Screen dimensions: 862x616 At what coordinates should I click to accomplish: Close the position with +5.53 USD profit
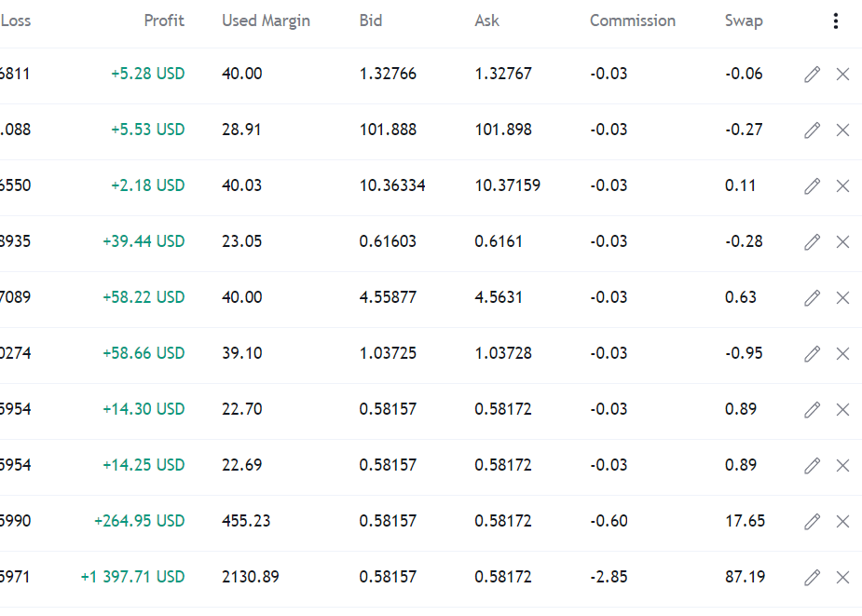tap(842, 130)
